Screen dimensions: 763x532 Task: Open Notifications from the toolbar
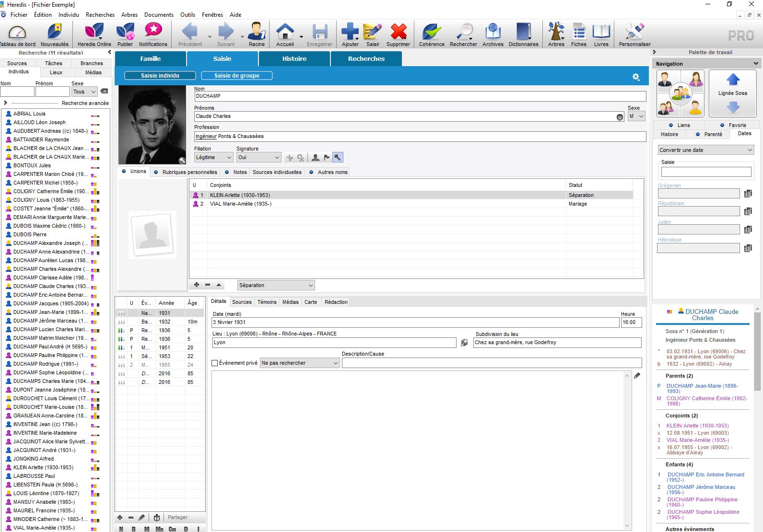point(153,35)
